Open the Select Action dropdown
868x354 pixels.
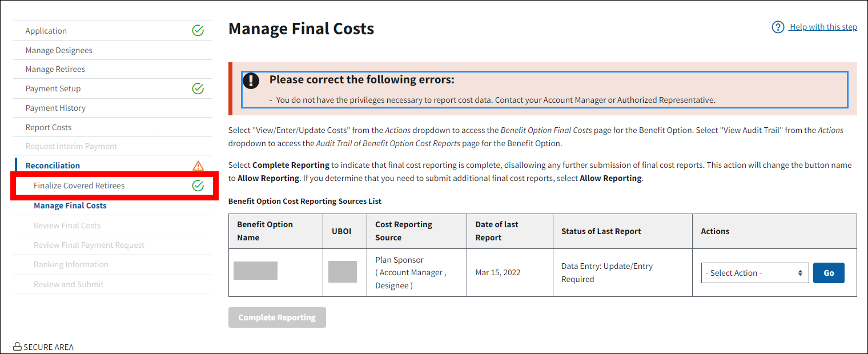[x=754, y=273]
